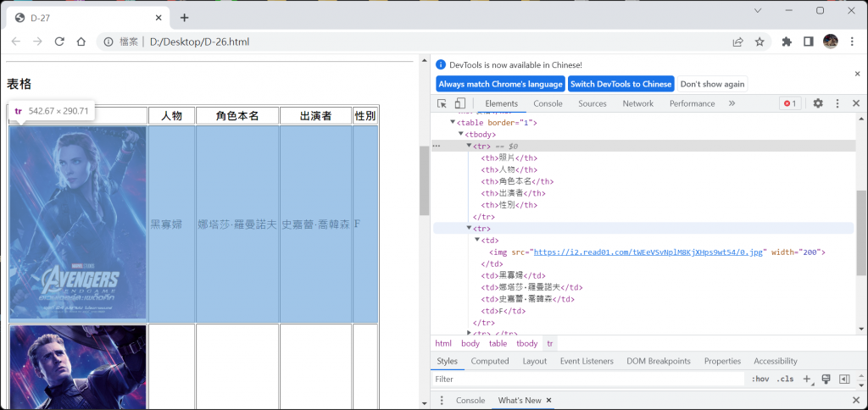This screenshot has height=410, width=868.
Task: Open the Extensions puzzle icon
Action: pyautogui.click(x=787, y=42)
